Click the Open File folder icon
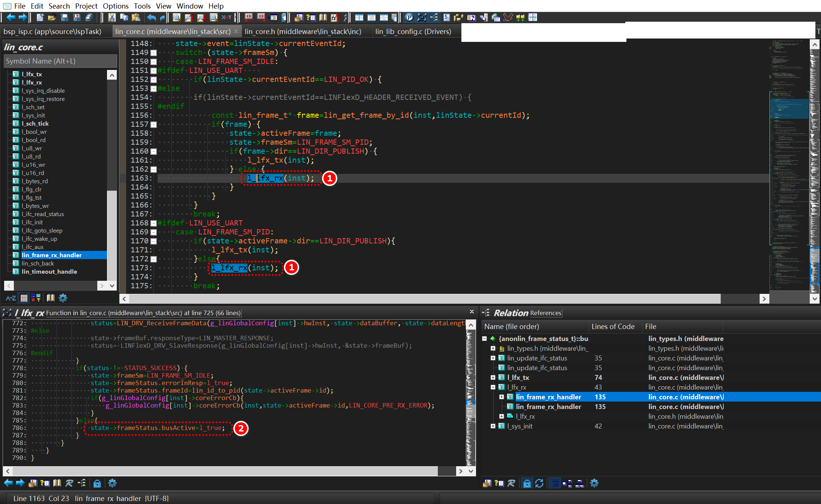 point(52,17)
